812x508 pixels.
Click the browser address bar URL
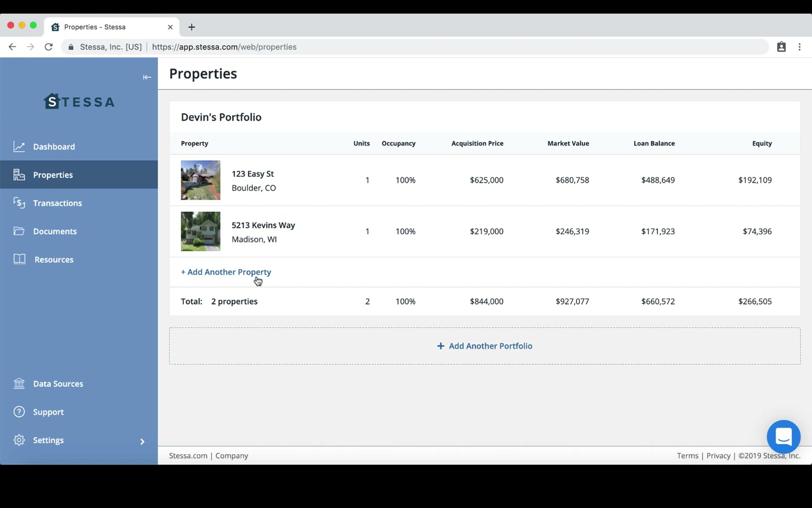coord(224,47)
